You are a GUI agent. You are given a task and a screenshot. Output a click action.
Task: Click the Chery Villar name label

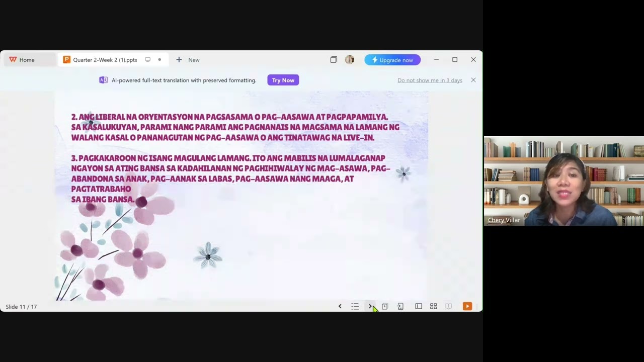504,220
